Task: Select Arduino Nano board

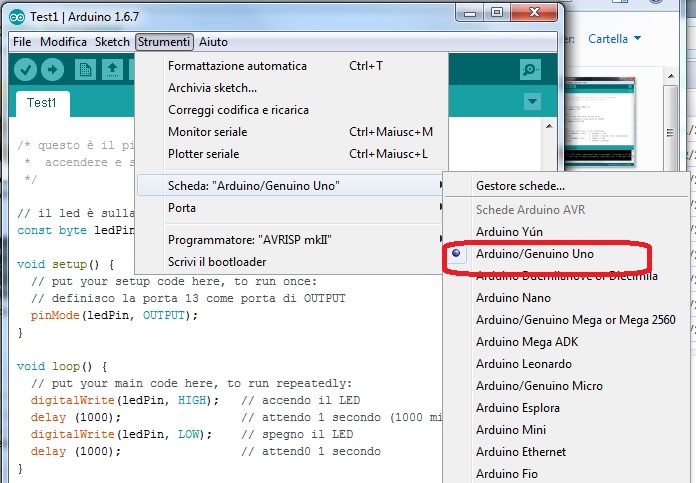Action: point(567,297)
